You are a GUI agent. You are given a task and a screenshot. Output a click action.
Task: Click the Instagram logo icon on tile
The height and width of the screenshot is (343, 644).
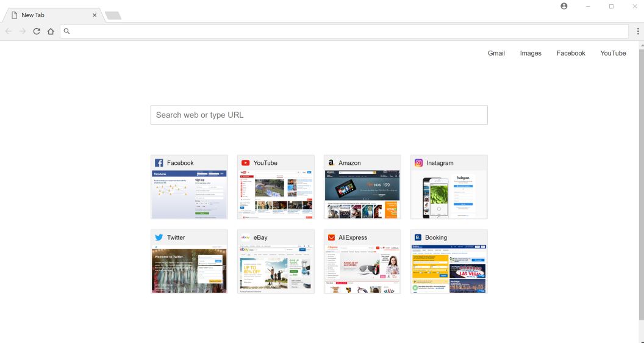point(418,163)
